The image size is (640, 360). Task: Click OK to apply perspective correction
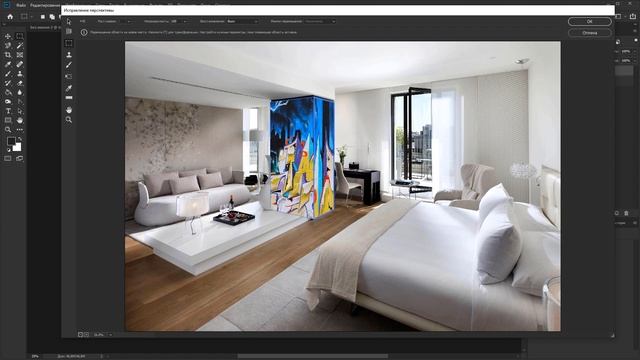(x=589, y=21)
